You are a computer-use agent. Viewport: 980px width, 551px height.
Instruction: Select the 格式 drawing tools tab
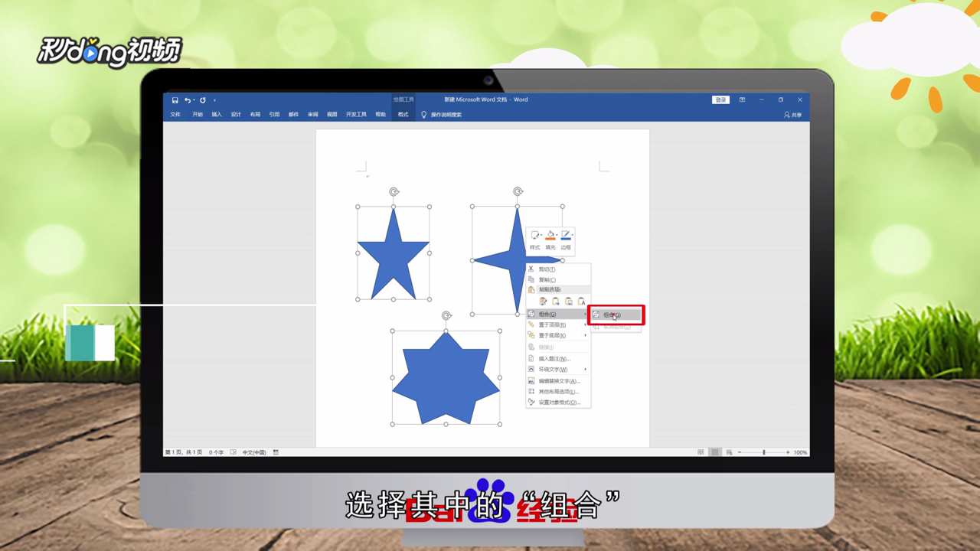(403, 115)
